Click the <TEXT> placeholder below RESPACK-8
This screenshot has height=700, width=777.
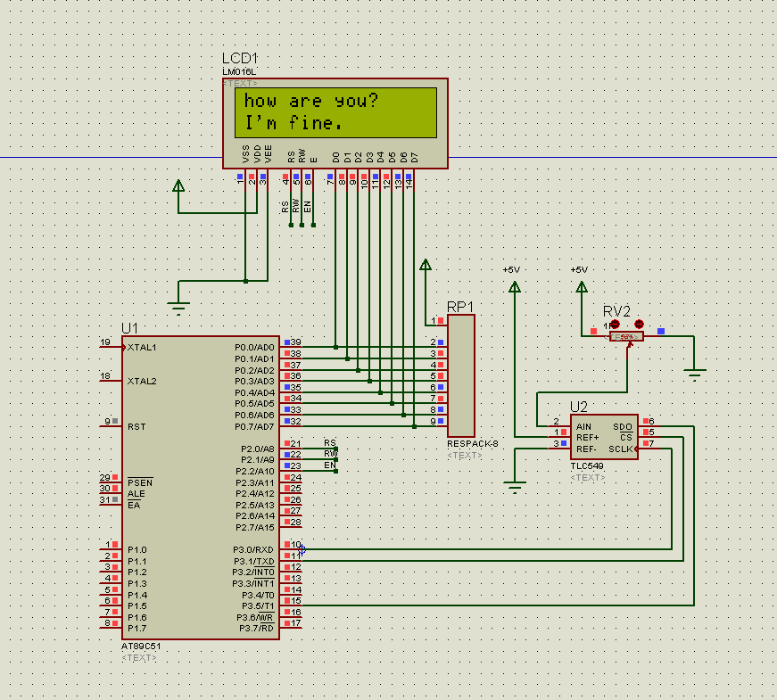[464, 456]
